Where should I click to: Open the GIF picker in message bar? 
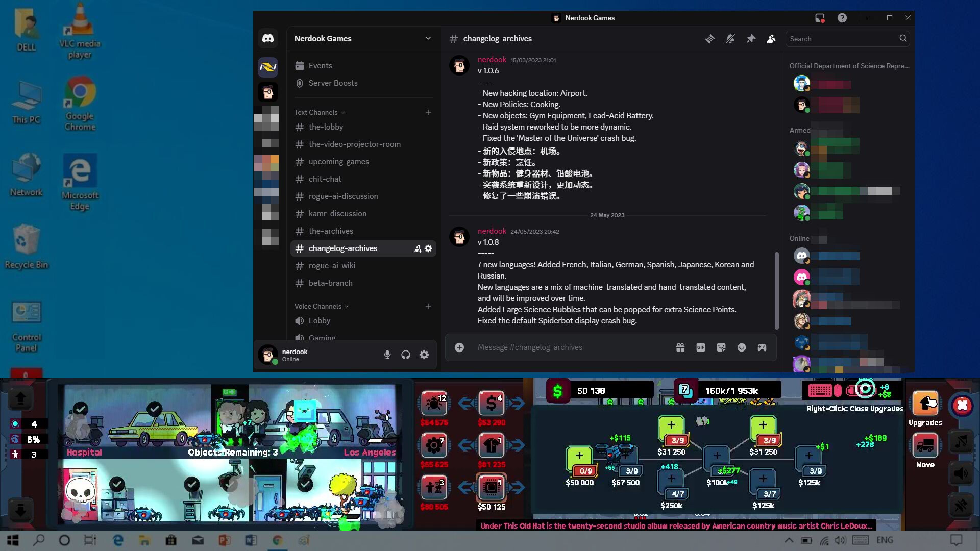pyautogui.click(x=700, y=347)
